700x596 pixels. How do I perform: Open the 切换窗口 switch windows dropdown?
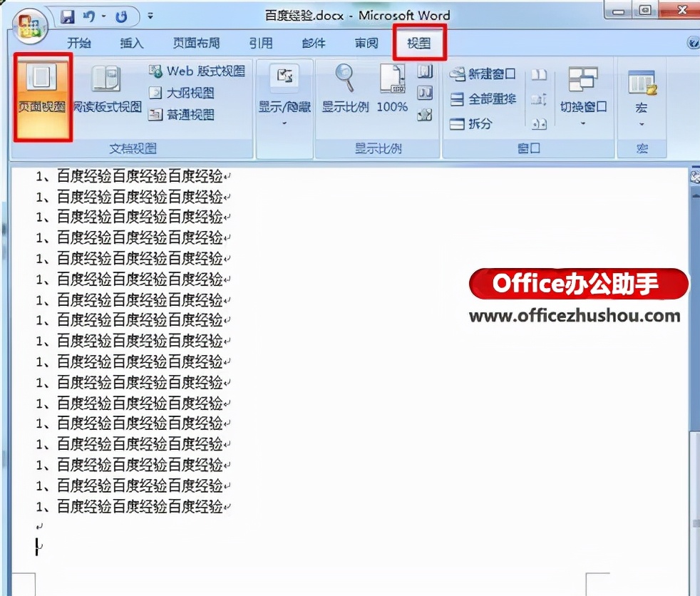click(x=583, y=96)
